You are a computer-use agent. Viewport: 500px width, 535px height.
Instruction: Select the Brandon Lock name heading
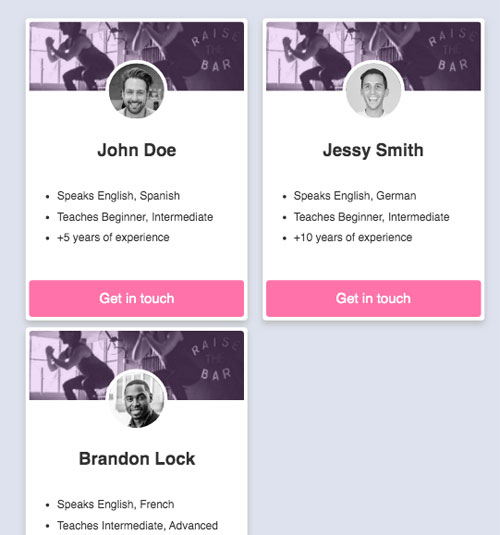137,459
